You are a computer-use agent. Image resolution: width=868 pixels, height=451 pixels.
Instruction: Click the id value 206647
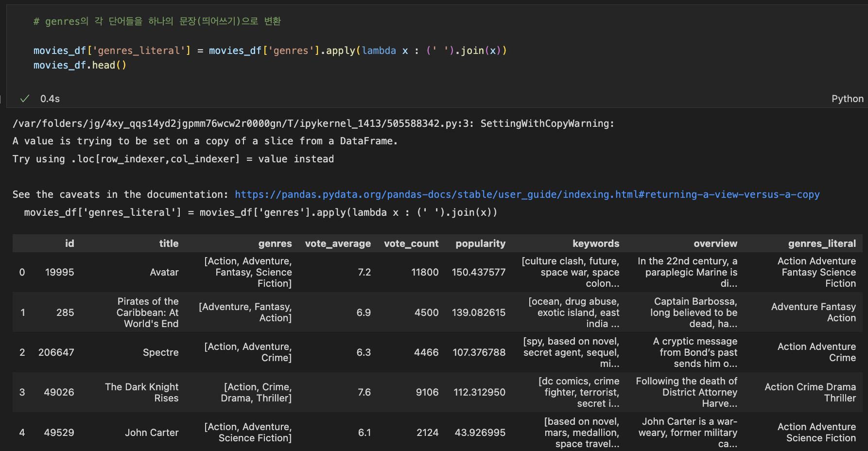56,352
